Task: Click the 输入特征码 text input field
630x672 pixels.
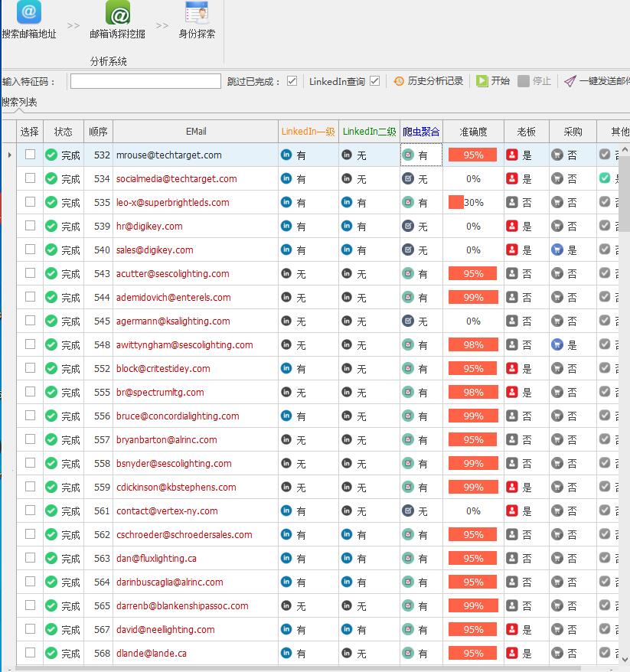Action: coord(145,81)
